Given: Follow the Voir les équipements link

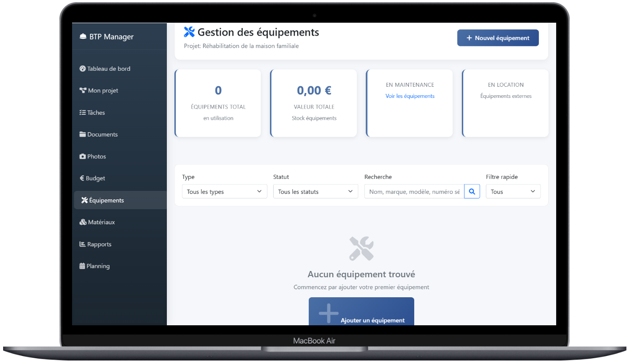Looking at the screenshot, I should (410, 96).
